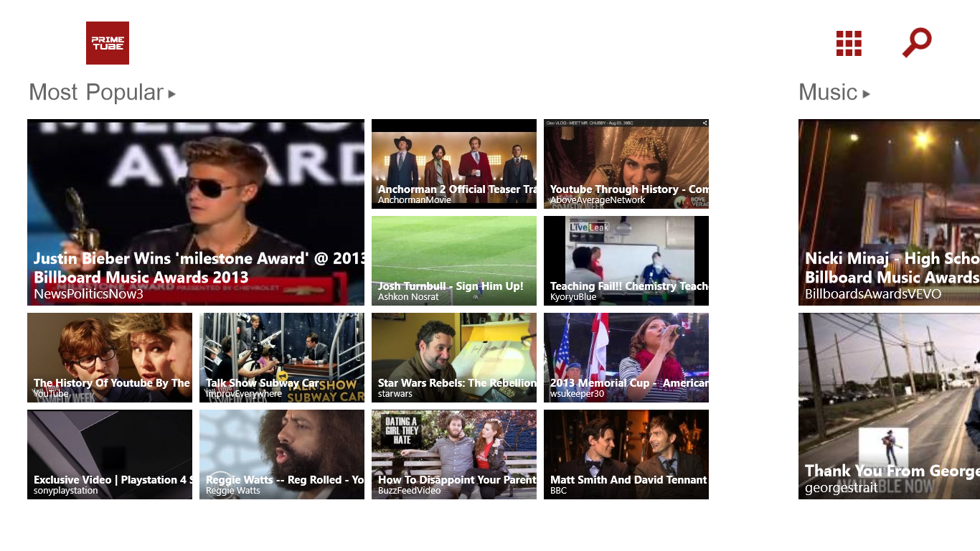Open 2013 Memorial Cup video
This screenshot has width=980, height=551.
(626, 357)
